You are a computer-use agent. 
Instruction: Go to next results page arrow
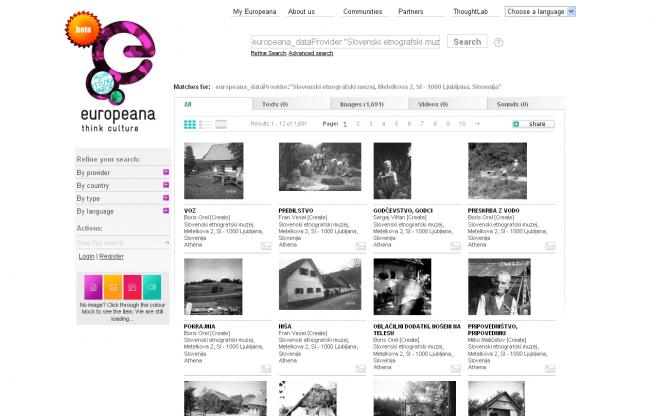(477, 124)
